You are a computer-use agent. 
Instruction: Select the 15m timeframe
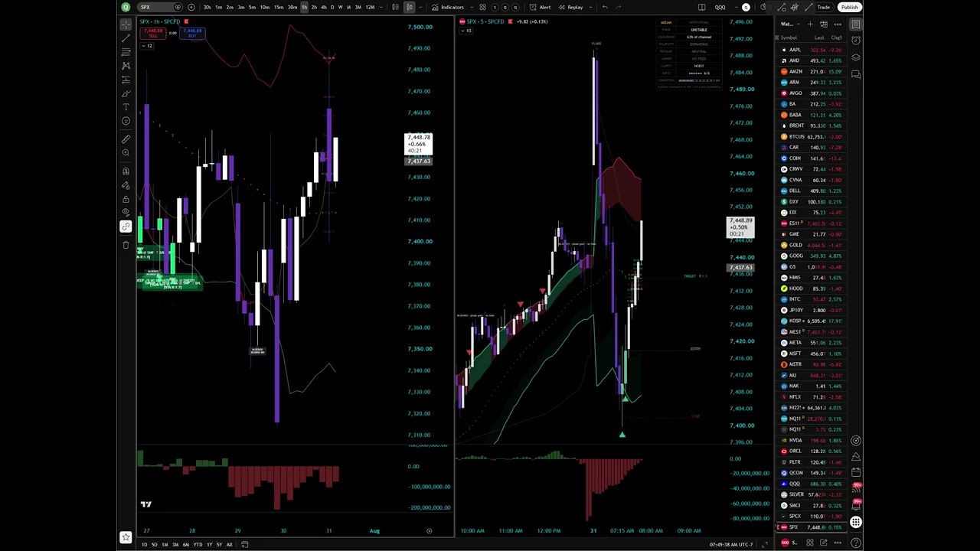click(279, 7)
